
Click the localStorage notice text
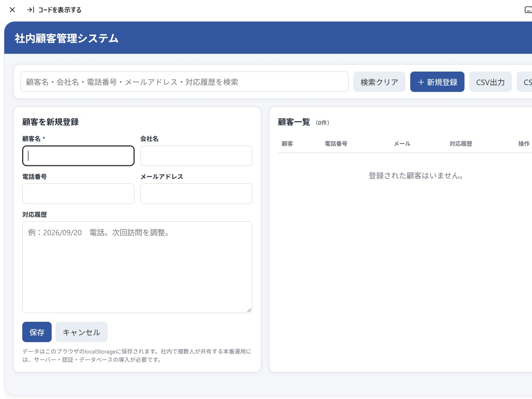point(137,355)
